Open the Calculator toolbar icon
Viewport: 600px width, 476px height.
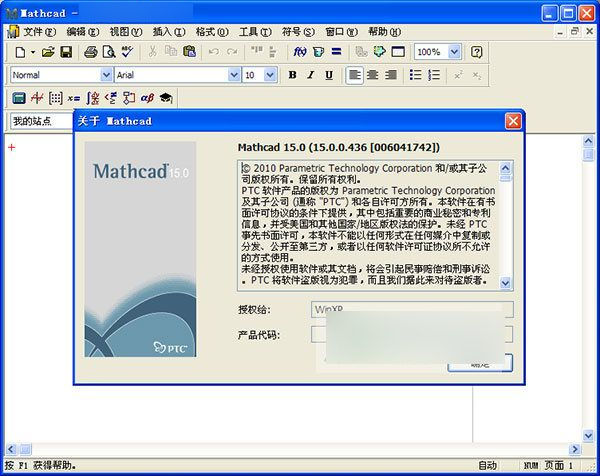19,98
